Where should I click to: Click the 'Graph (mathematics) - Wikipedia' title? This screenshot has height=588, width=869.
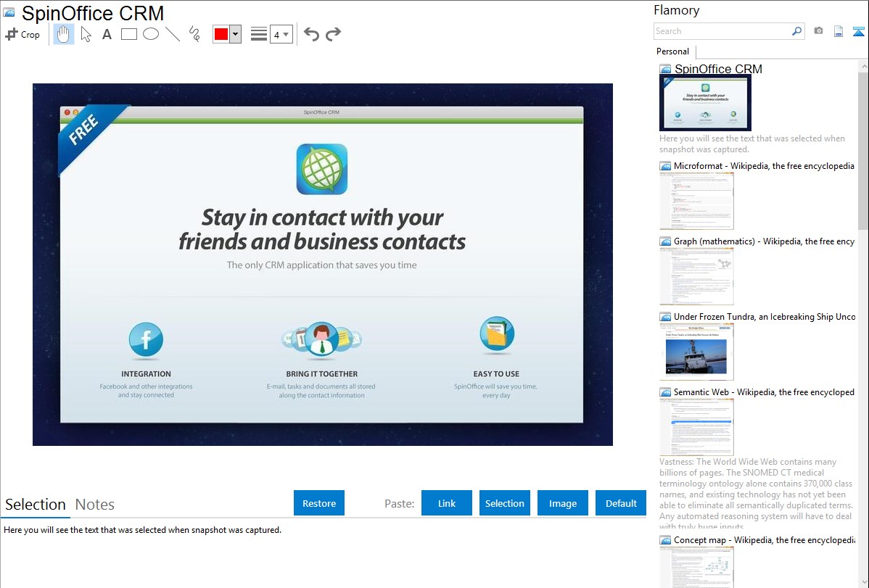point(764,241)
